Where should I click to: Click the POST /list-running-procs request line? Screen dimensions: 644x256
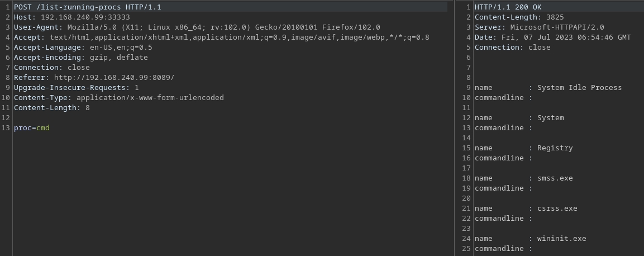pyautogui.click(x=88, y=7)
